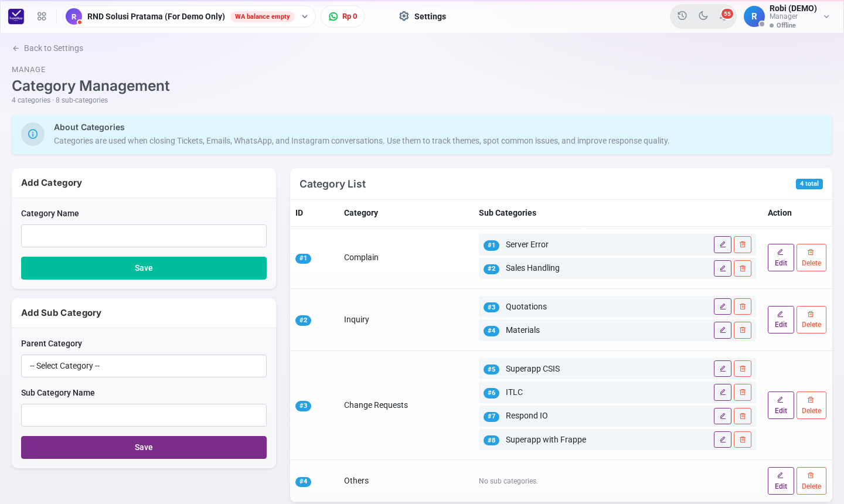Image resolution: width=844 pixels, height=504 pixels.
Task: Edit the Sales Handling sub category
Action: pos(723,268)
